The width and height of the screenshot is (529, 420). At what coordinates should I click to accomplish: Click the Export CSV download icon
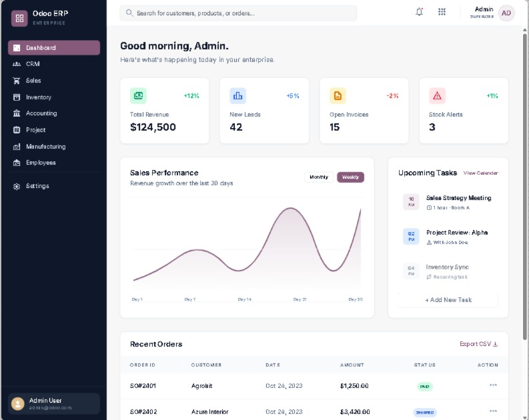(x=495, y=344)
